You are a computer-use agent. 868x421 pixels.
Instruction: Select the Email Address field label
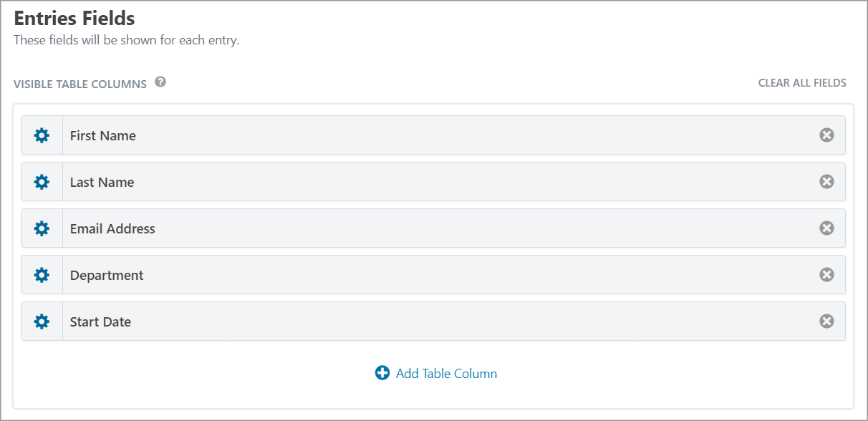pyautogui.click(x=112, y=229)
